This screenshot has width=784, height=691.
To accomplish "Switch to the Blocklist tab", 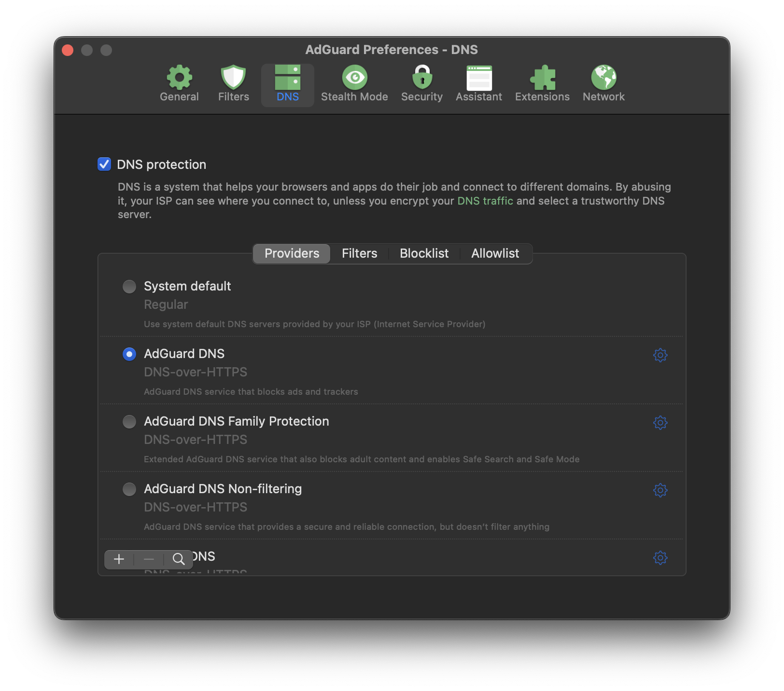I will pos(423,253).
